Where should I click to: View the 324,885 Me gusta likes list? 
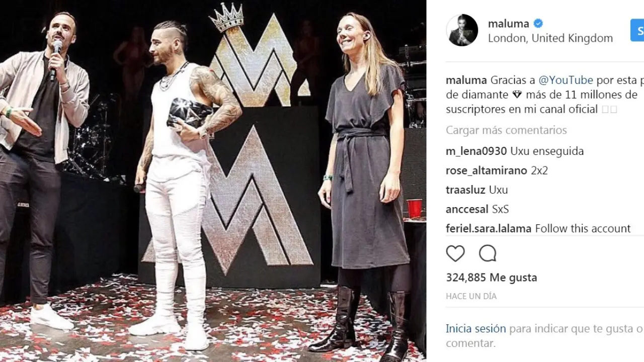pos(492,278)
